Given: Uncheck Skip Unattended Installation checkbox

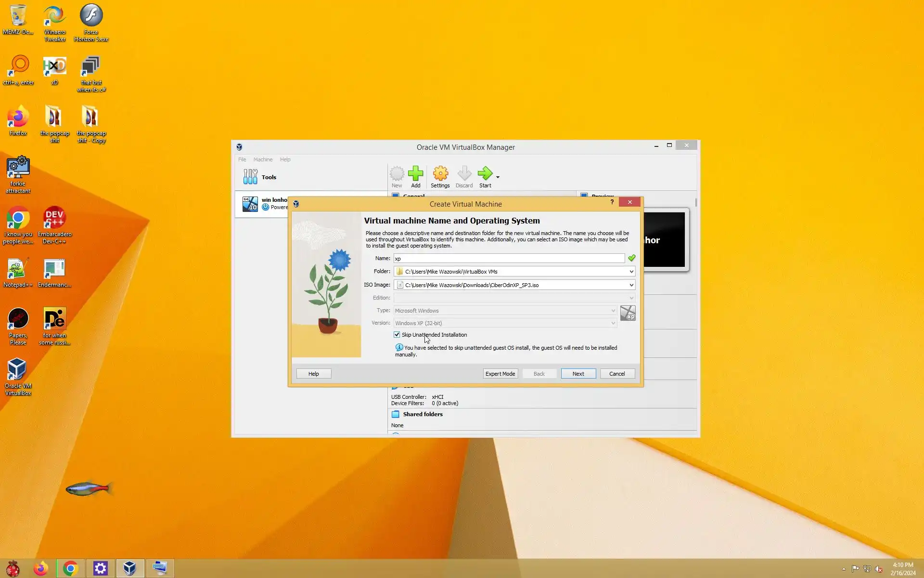Looking at the screenshot, I should 397,334.
